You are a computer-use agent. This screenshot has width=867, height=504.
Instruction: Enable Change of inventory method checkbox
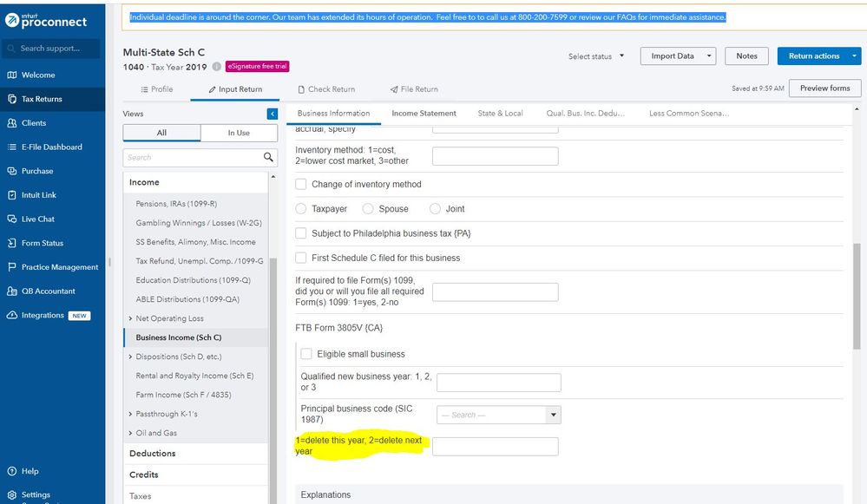click(301, 184)
